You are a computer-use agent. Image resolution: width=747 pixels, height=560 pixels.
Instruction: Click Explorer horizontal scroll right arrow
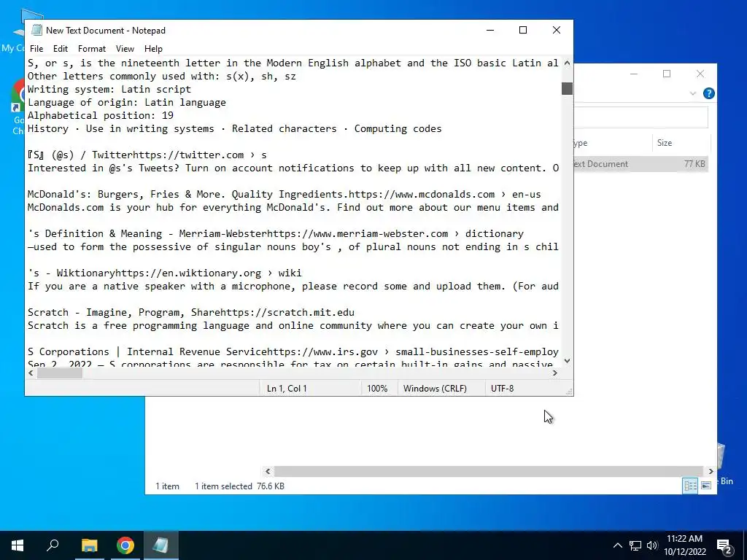[711, 472]
